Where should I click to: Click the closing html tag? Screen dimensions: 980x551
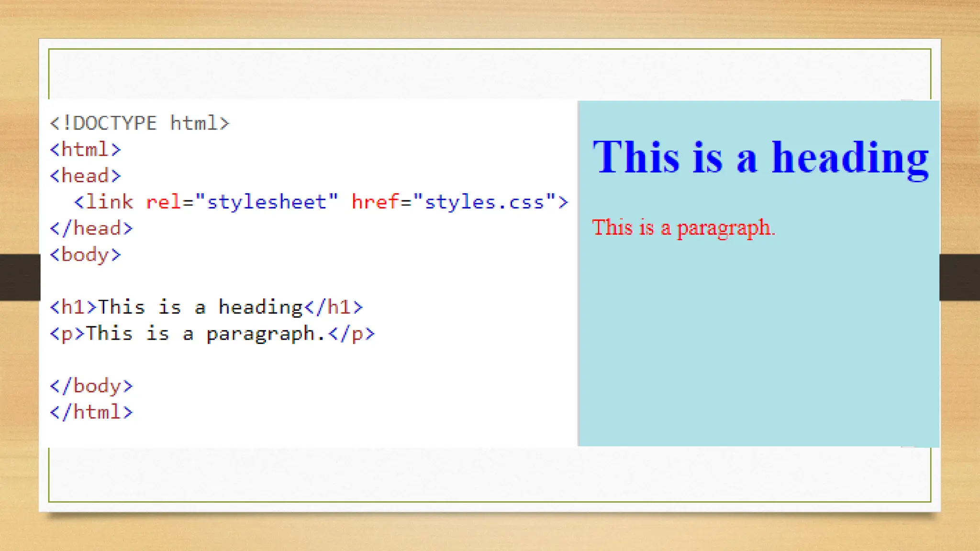pyautogui.click(x=91, y=412)
